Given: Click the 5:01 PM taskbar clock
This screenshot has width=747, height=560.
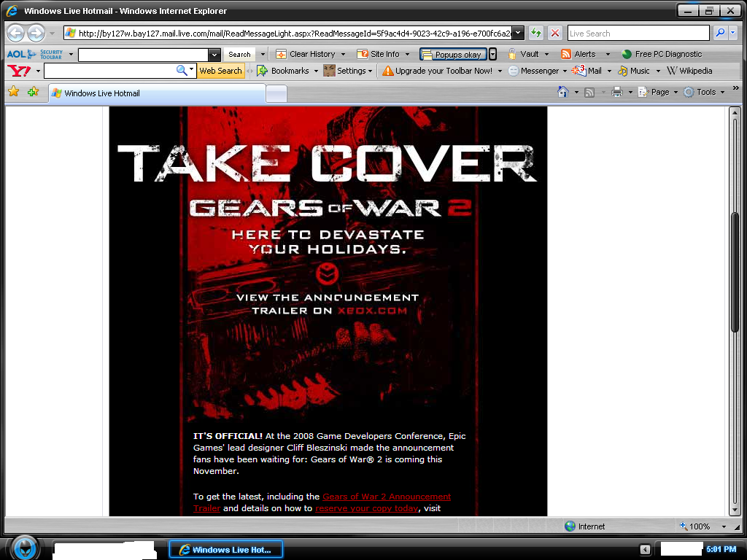Looking at the screenshot, I should tap(721, 549).
